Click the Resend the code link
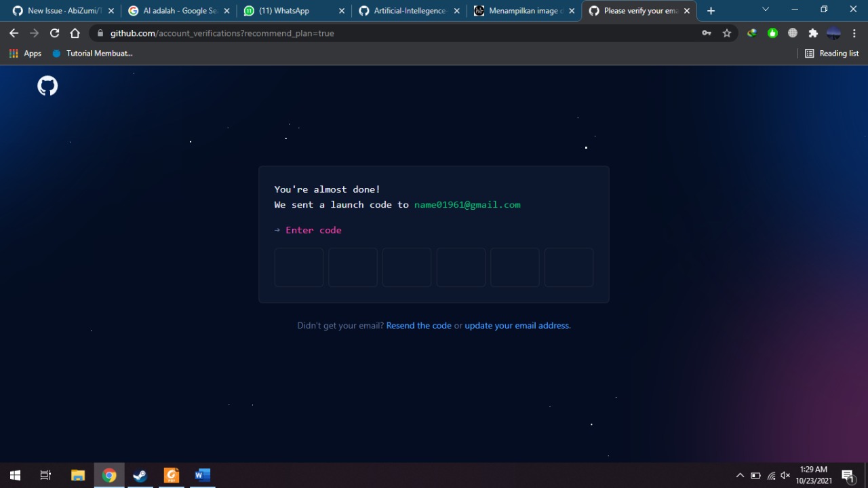Viewport: 868px width, 488px height. click(418, 325)
